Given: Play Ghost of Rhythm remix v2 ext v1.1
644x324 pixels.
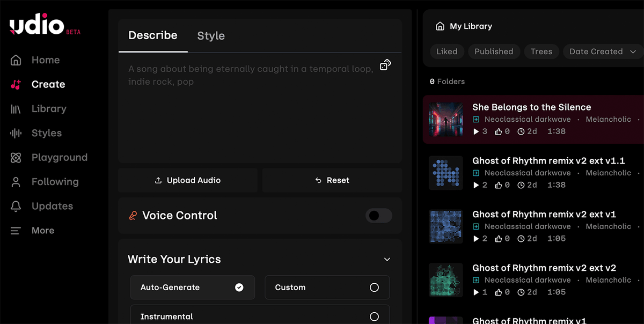Looking at the screenshot, I should (476, 185).
